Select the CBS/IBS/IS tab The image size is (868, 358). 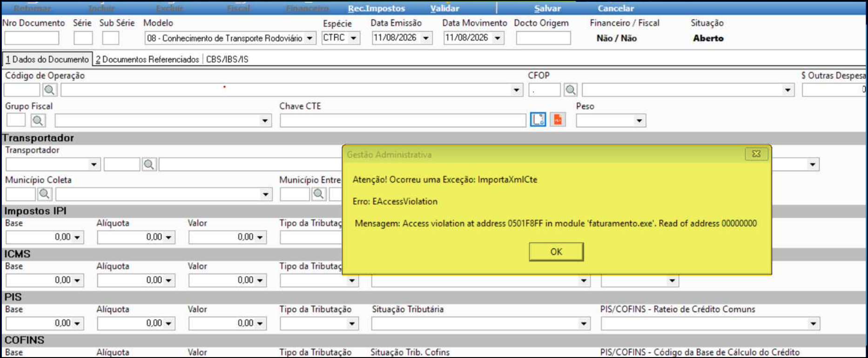pos(227,59)
